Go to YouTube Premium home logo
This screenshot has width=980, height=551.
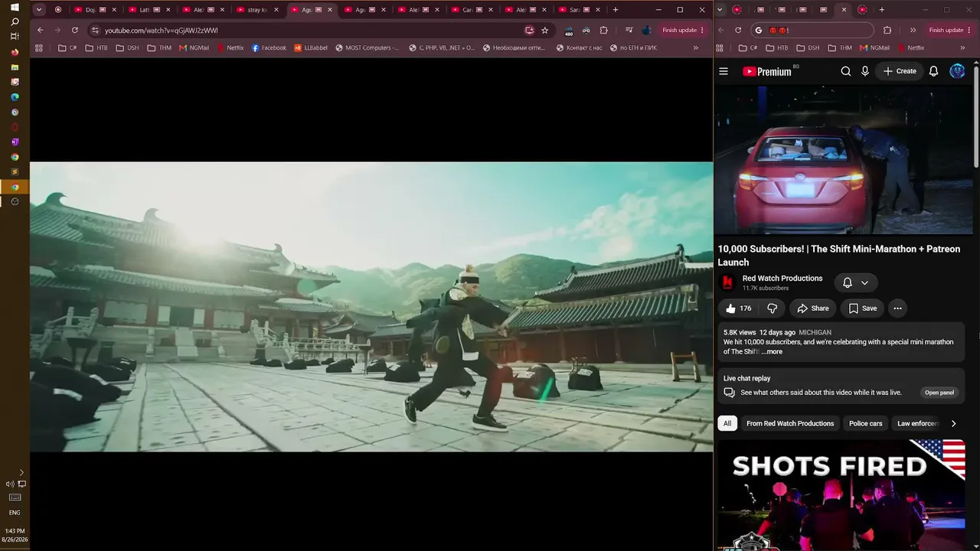767,71
